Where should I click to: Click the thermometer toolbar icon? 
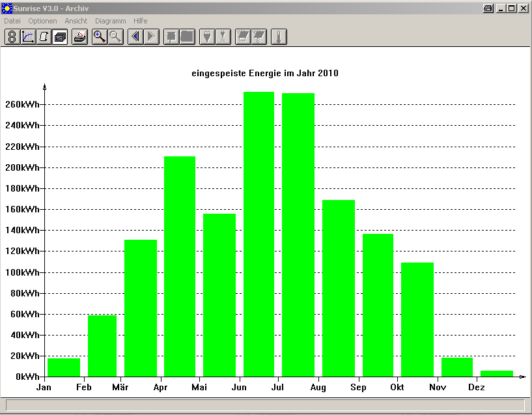(279, 36)
